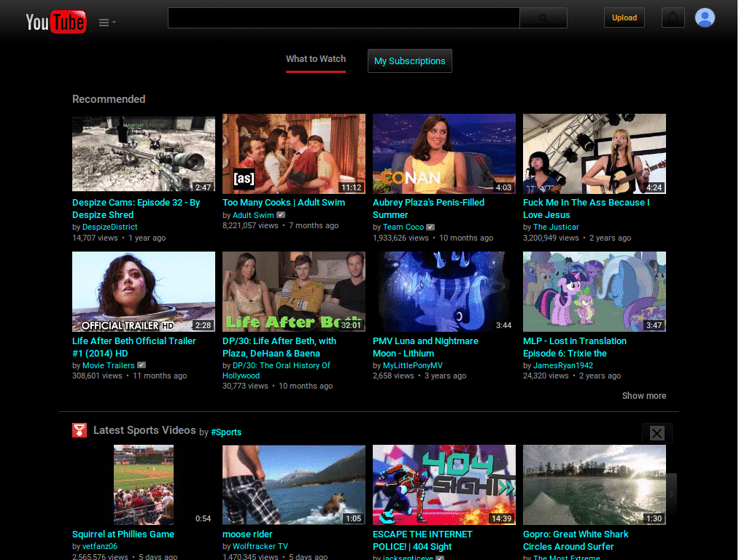Open the guitar performance video thumbnail by The Justicar

point(595,154)
